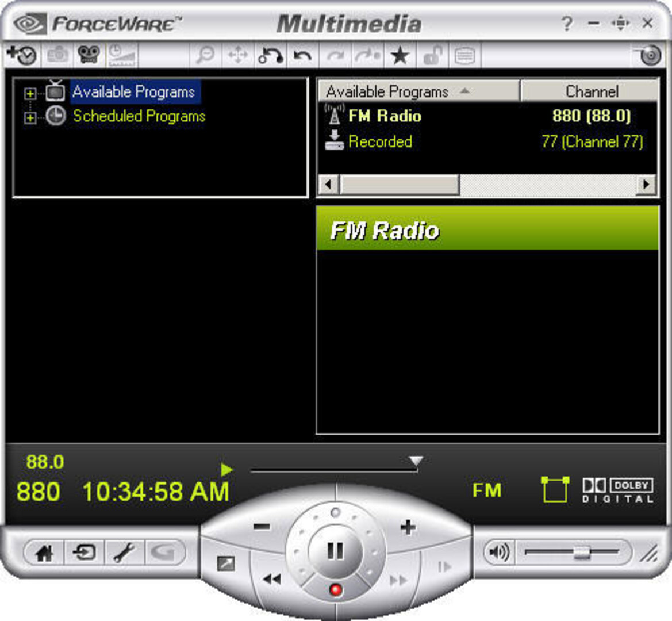
Task: Click the timeline position marker triangle
Action: click(416, 461)
